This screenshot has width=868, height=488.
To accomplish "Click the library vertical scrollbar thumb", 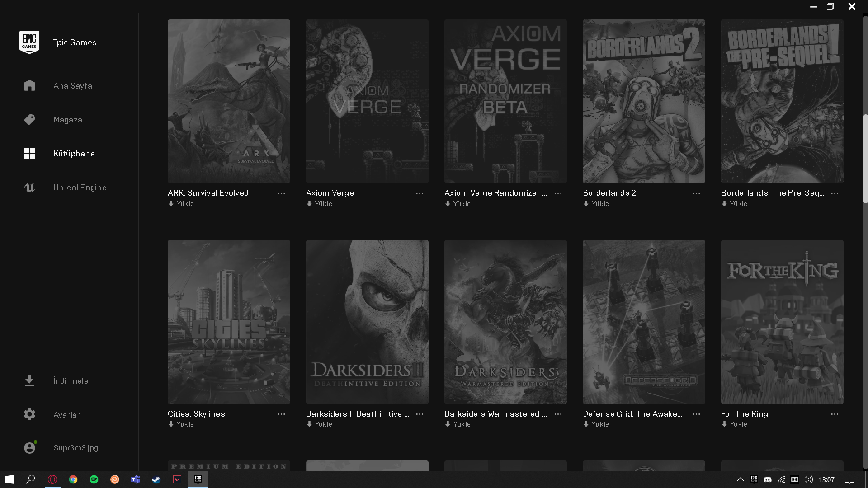I will click(x=865, y=158).
